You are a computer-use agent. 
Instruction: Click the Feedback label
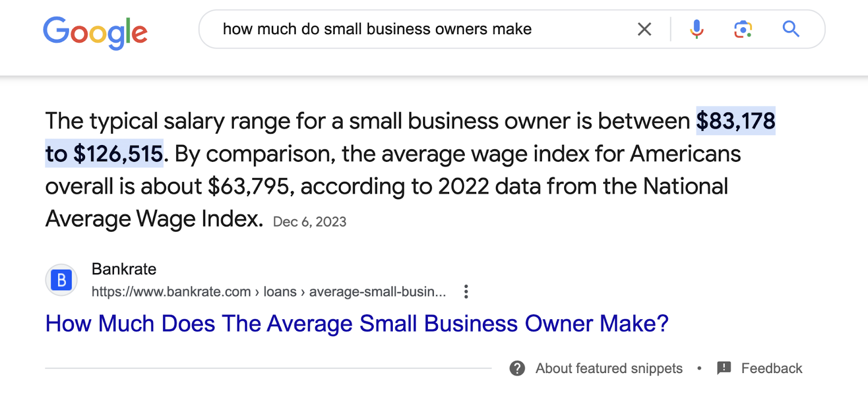click(771, 368)
